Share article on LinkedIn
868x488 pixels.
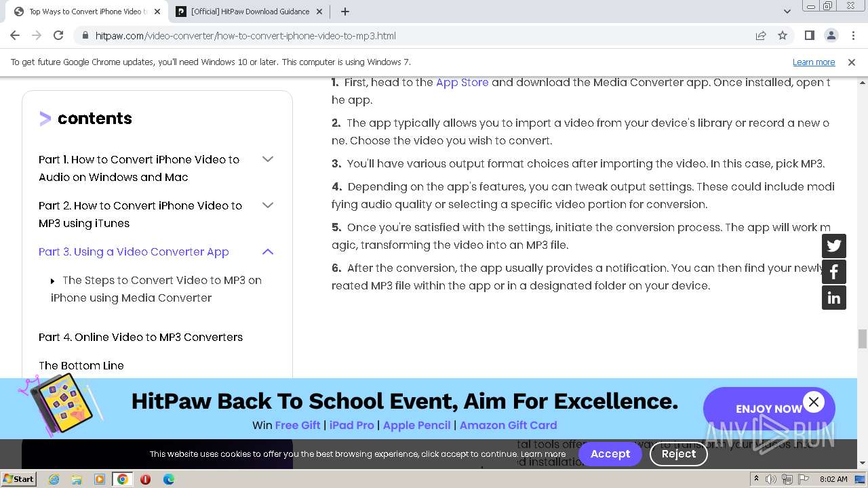tap(834, 298)
